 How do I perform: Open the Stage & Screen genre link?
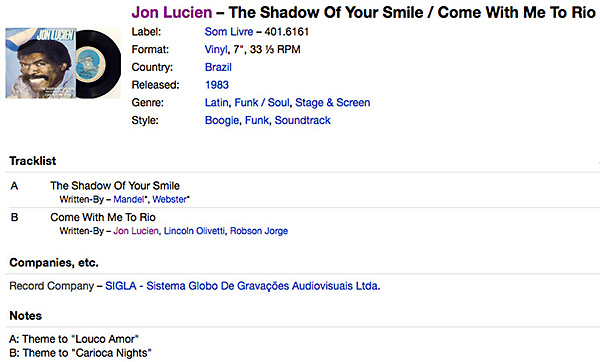coord(333,103)
